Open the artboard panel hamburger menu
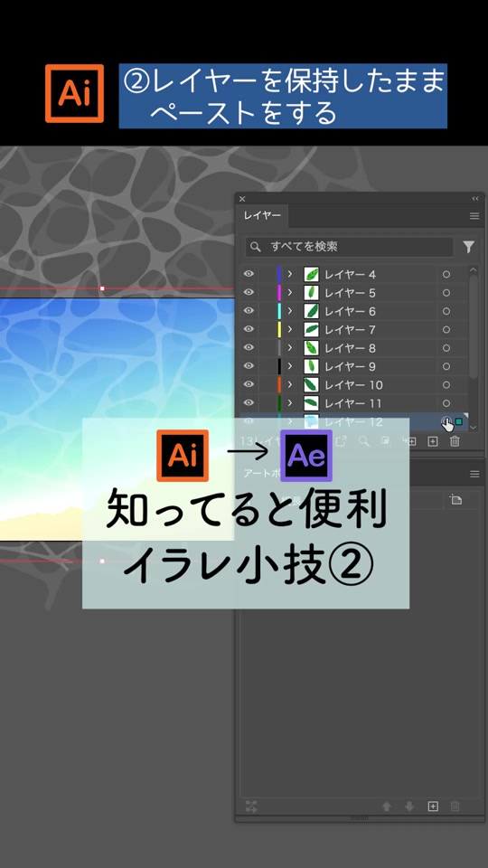Viewport: 488px width, 868px height. [474, 474]
